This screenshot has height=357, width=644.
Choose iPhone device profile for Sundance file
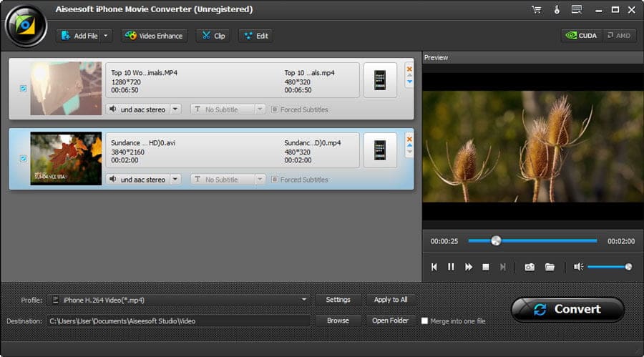point(380,150)
